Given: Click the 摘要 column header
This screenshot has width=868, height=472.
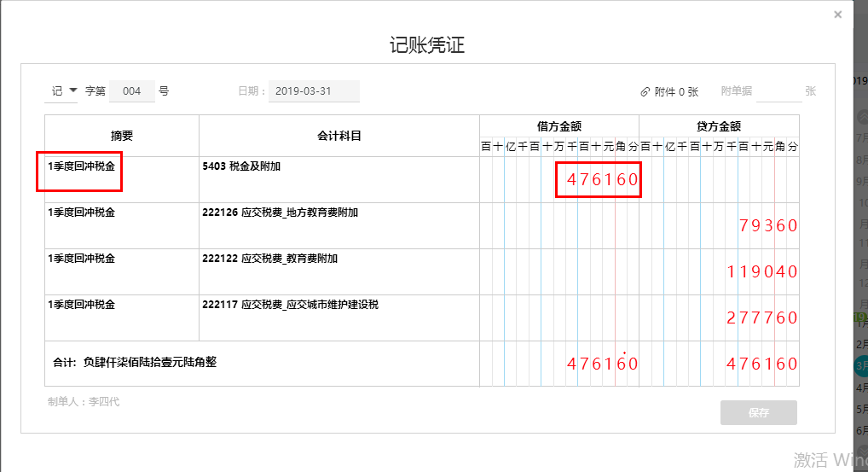Looking at the screenshot, I should click(x=122, y=136).
